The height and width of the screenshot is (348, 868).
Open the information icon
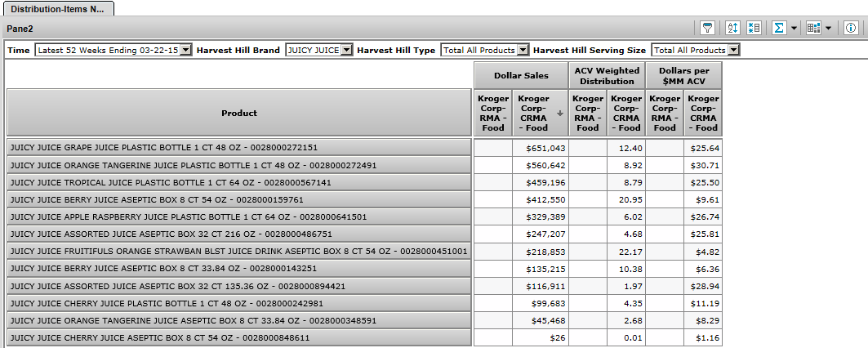850,28
